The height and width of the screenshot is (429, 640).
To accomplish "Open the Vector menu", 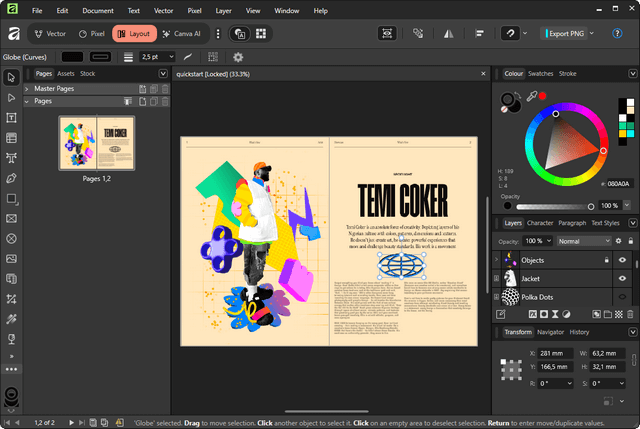I will click(x=163, y=11).
